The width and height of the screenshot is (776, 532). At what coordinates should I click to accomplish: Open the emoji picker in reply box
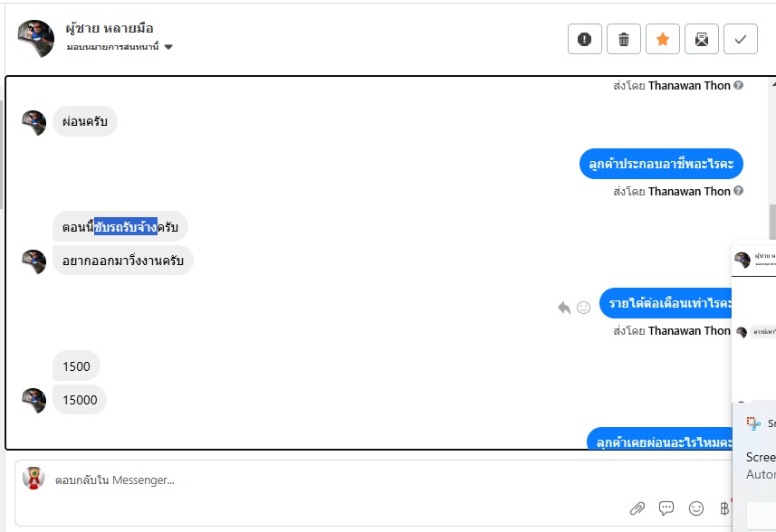pyautogui.click(x=695, y=508)
